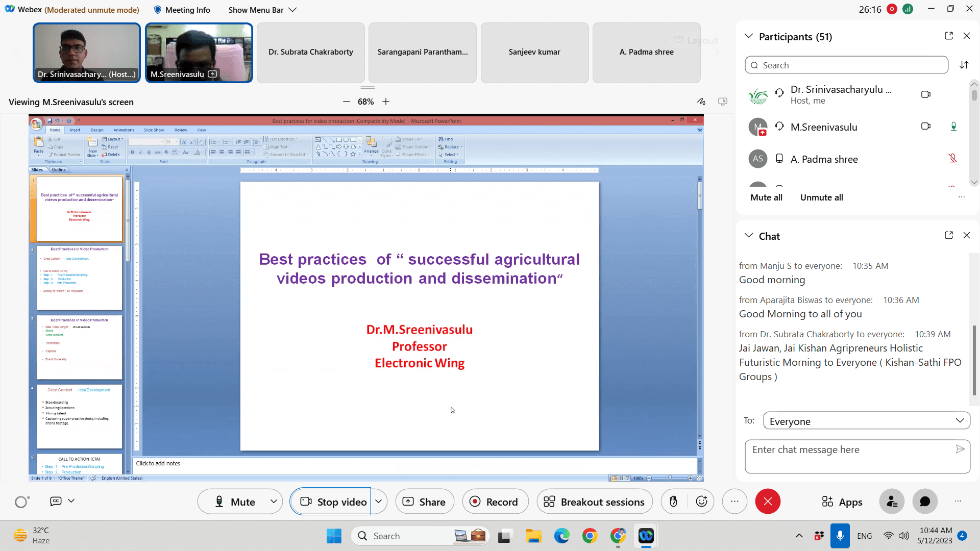Screen dimensions: 980x551
Task: Click the Raise hand icon
Action: click(673, 502)
